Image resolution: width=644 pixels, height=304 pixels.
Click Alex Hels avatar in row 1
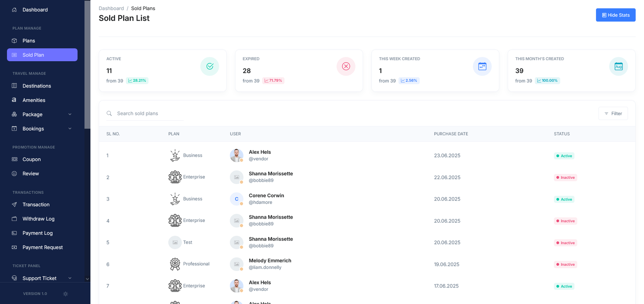tap(236, 155)
